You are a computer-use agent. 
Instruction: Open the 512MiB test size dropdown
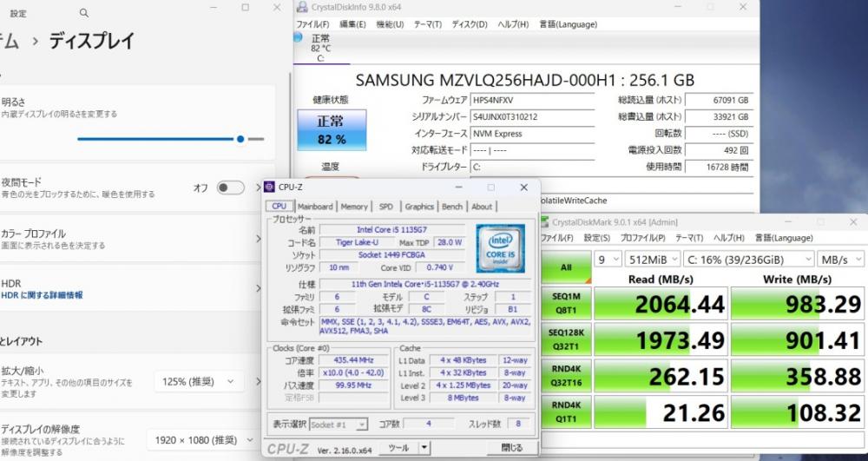(652, 259)
